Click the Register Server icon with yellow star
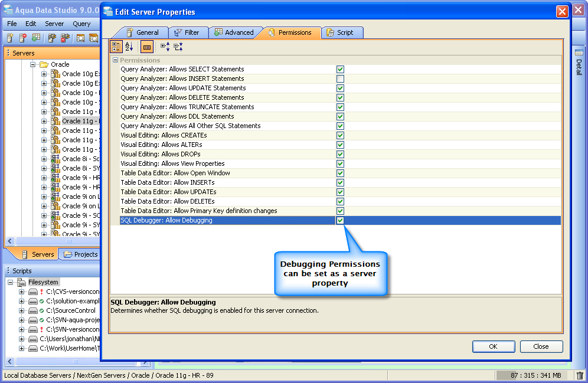588x383 pixels. point(10,38)
